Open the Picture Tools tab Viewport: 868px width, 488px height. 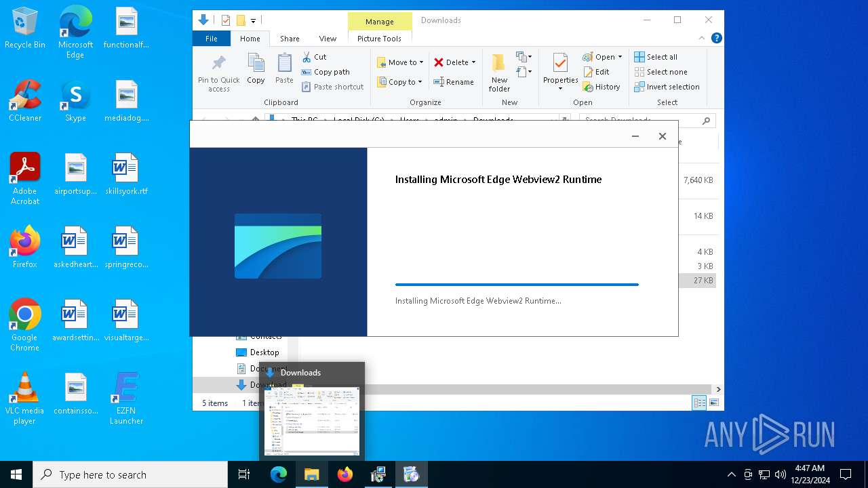click(379, 39)
